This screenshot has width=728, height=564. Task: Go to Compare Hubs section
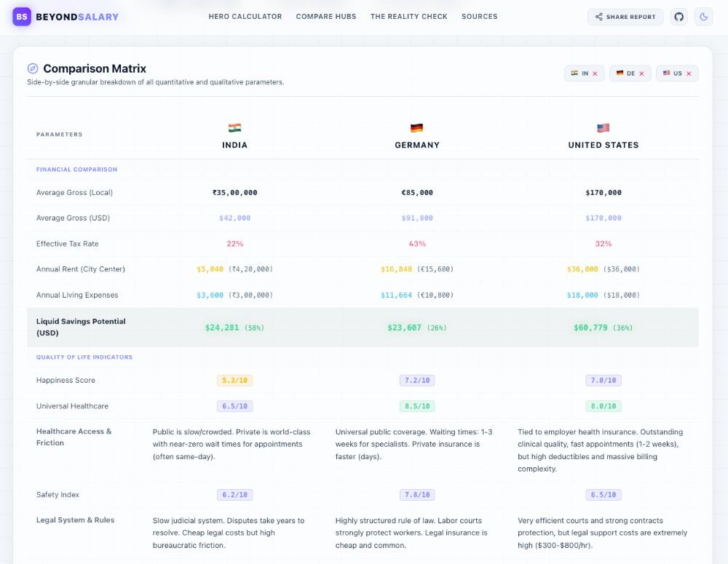(x=326, y=17)
